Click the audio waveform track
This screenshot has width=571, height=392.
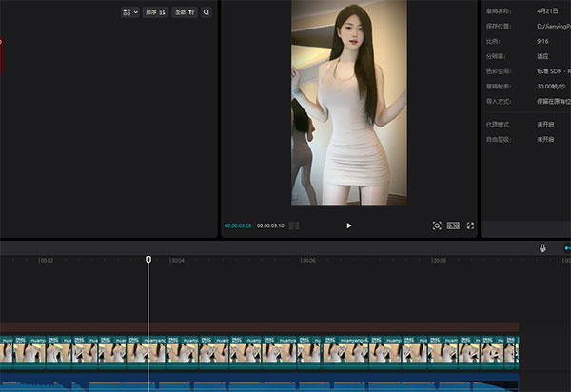click(x=259, y=382)
